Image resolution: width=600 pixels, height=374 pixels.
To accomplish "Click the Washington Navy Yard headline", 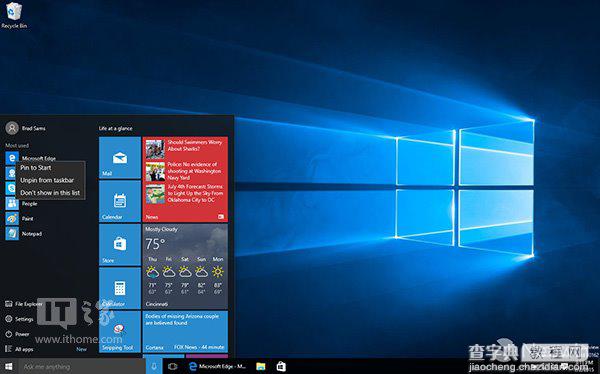I will pos(194,171).
